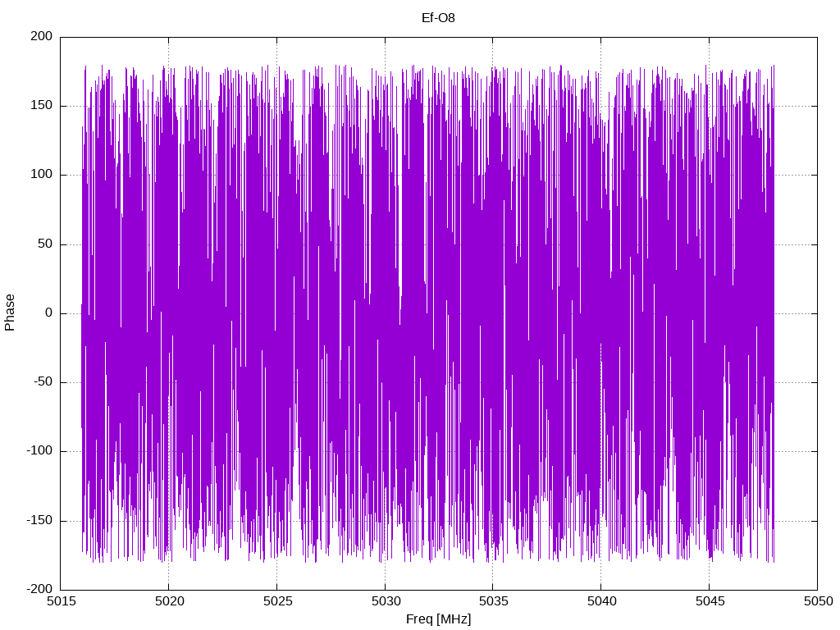Click the 5035 x-axis tick label

pyautogui.click(x=493, y=601)
